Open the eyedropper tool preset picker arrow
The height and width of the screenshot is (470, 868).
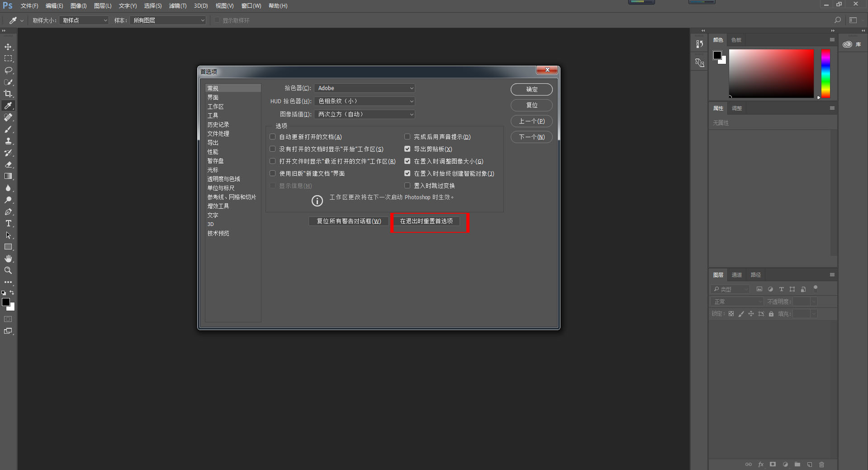pos(21,20)
